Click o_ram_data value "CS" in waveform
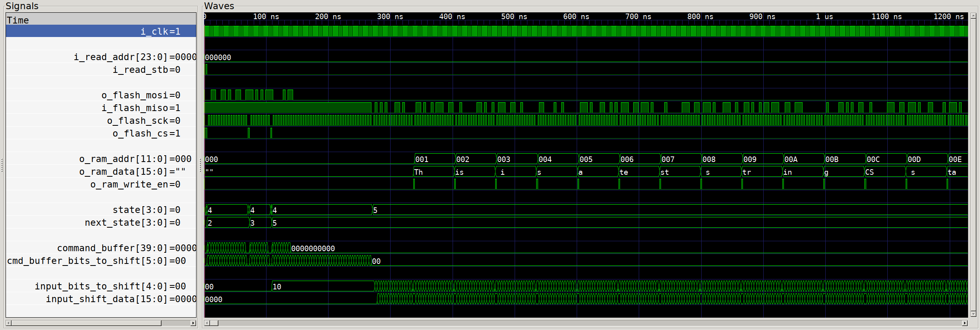The height and width of the screenshot is (330, 980). [x=869, y=172]
